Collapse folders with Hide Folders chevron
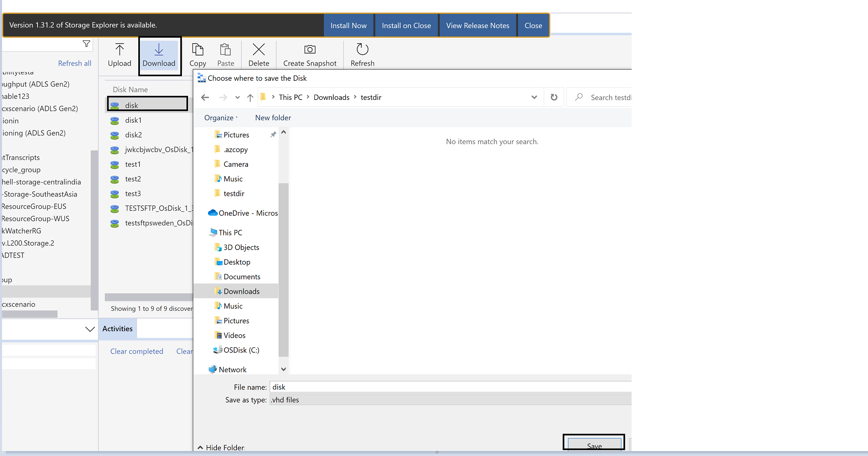This screenshot has height=456, width=868. [200, 447]
